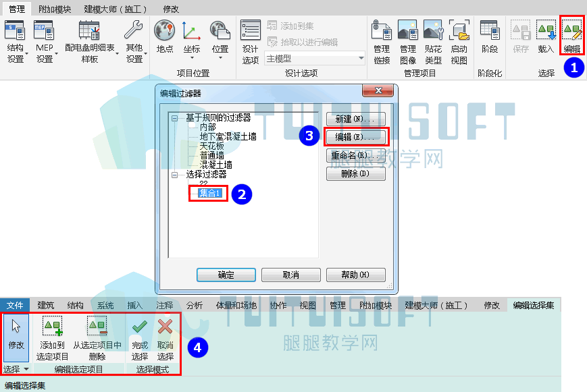Click the 添加到选定项目 tool
This screenshot has width=587, height=392.
[53, 338]
